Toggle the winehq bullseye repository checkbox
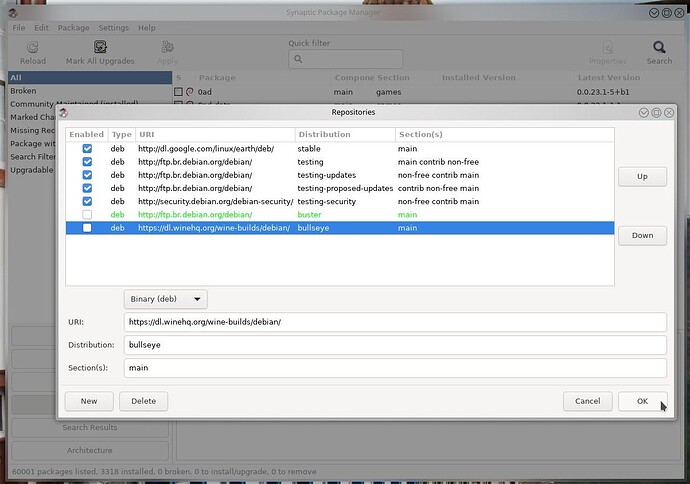690x484 pixels. [x=87, y=228]
